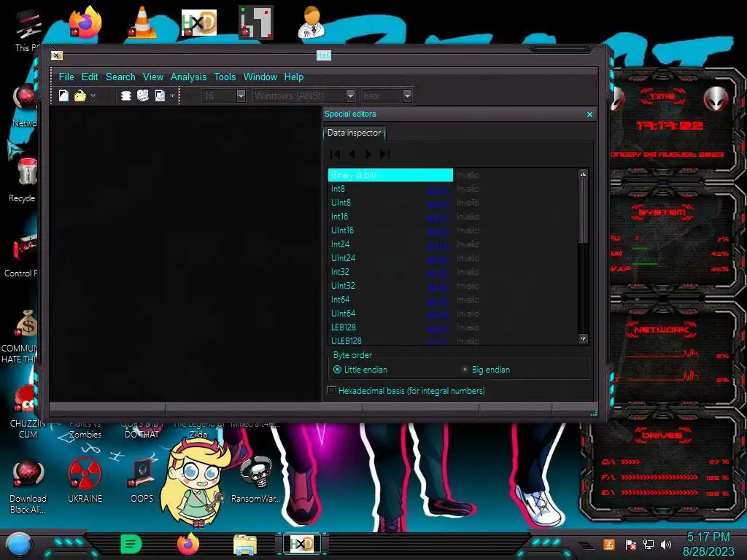Open the Search menu
Viewport: 747px width, 560px height.
click(120, 77)
